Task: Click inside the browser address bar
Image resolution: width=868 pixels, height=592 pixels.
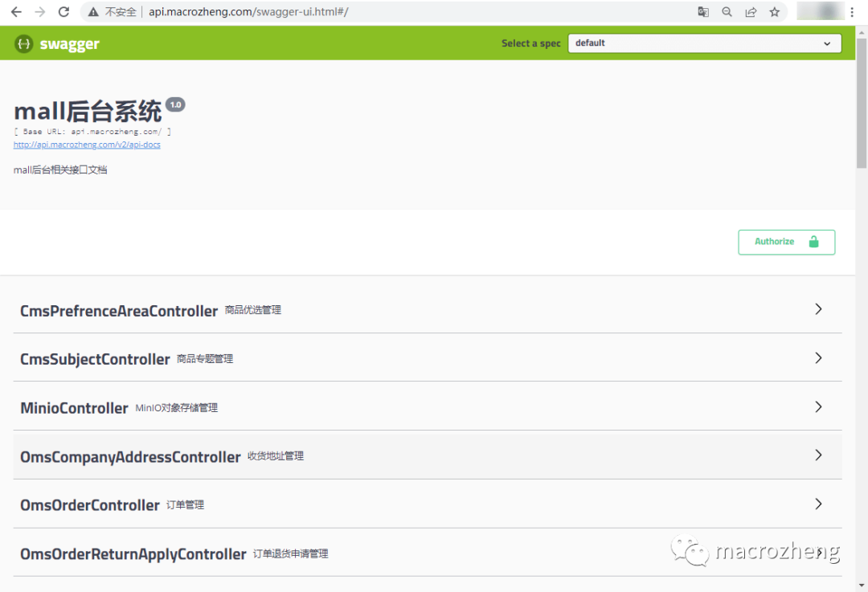Action: (321, 11)
